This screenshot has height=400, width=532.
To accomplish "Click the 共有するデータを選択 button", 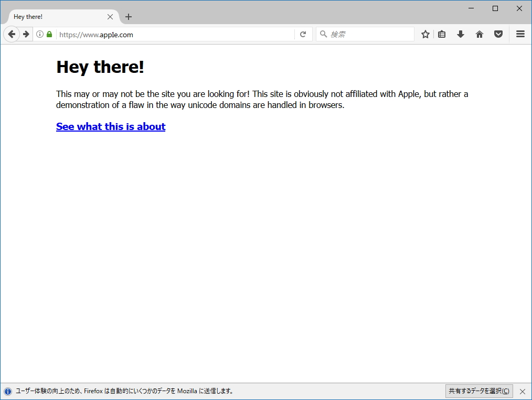I will pyautogui.click(x=479, y=391).
